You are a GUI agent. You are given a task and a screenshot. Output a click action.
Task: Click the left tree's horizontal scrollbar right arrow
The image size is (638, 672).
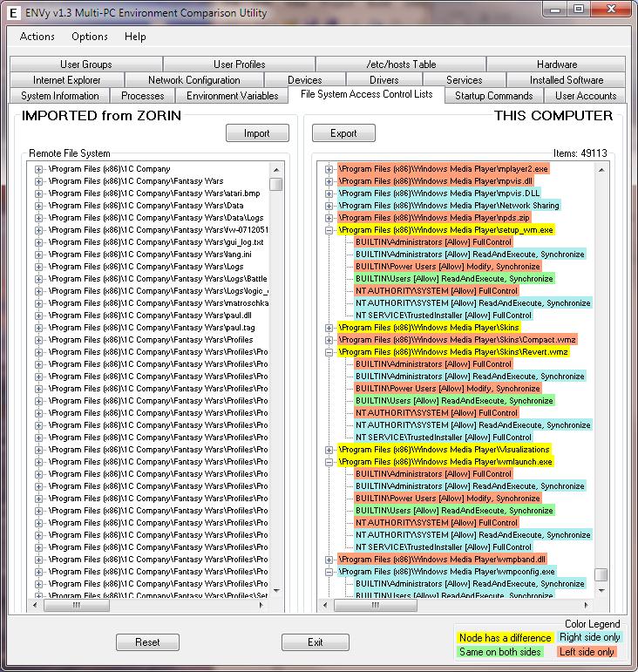pos(261,605)
